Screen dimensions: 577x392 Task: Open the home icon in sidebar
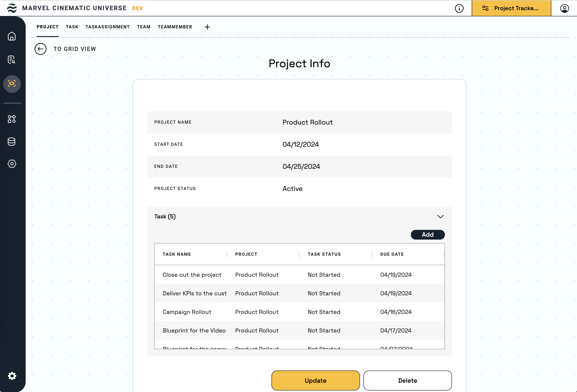click(12, 36)
